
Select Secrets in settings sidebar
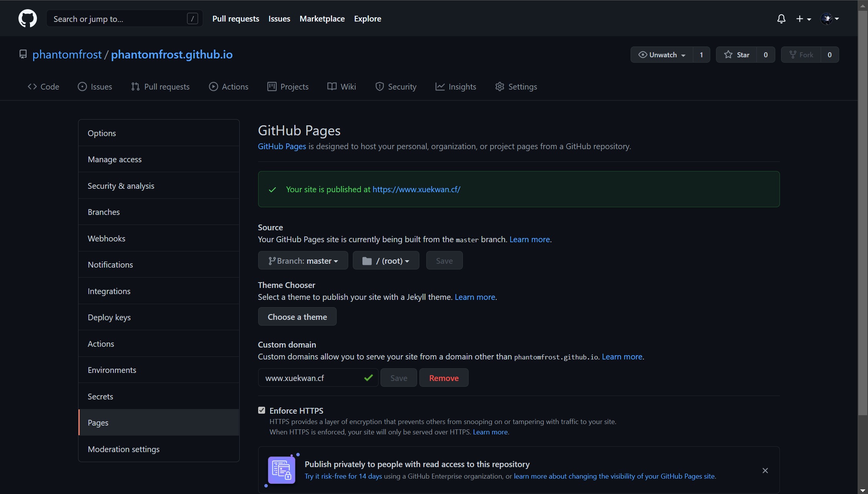[x=159, y=396]
